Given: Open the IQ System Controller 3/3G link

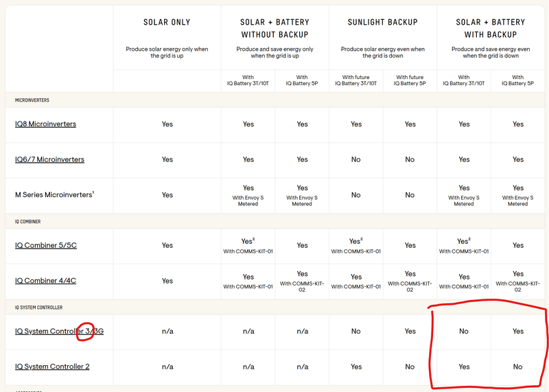Looking at the screenshot, I should [59, 331].
